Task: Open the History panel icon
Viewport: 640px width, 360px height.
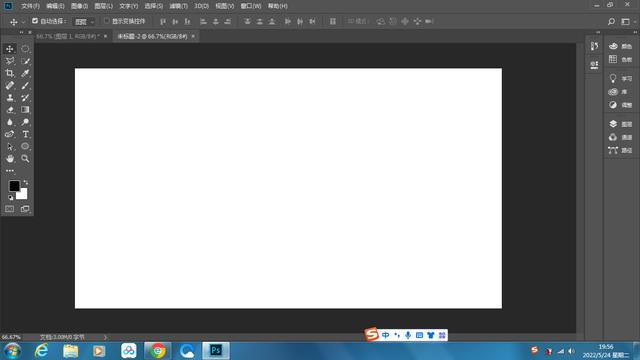Action: [x=594, y=46]
